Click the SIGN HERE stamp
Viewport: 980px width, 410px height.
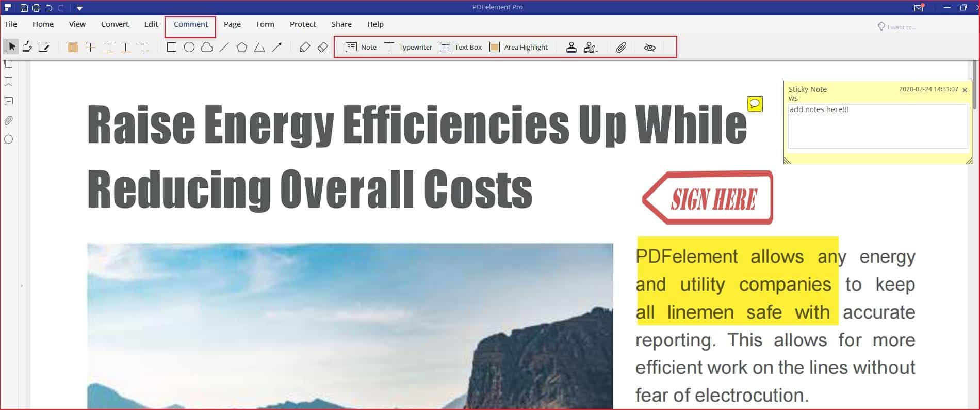point(708,198)
